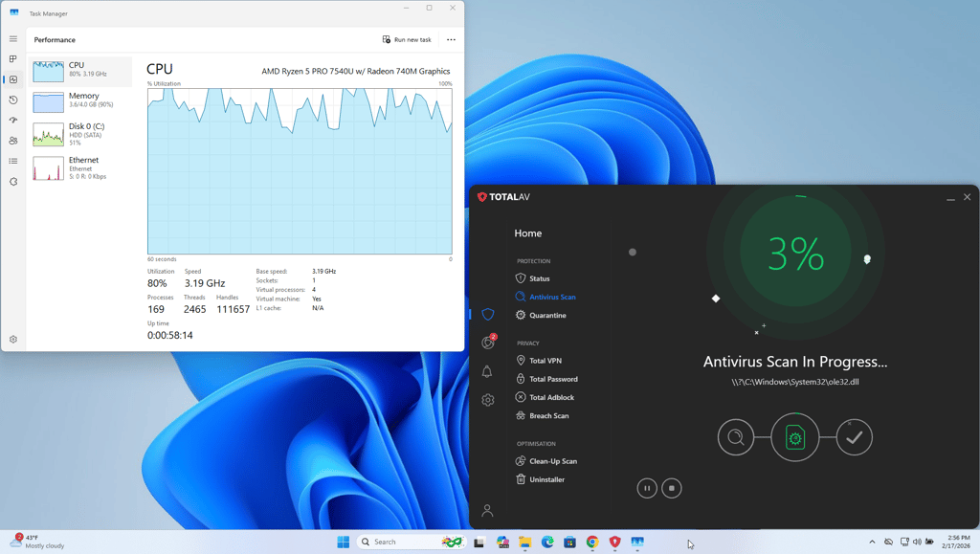Open Microsoft Edge from taskbar
This screenshot has width=980, height=554.
click(x=547, y=543)
